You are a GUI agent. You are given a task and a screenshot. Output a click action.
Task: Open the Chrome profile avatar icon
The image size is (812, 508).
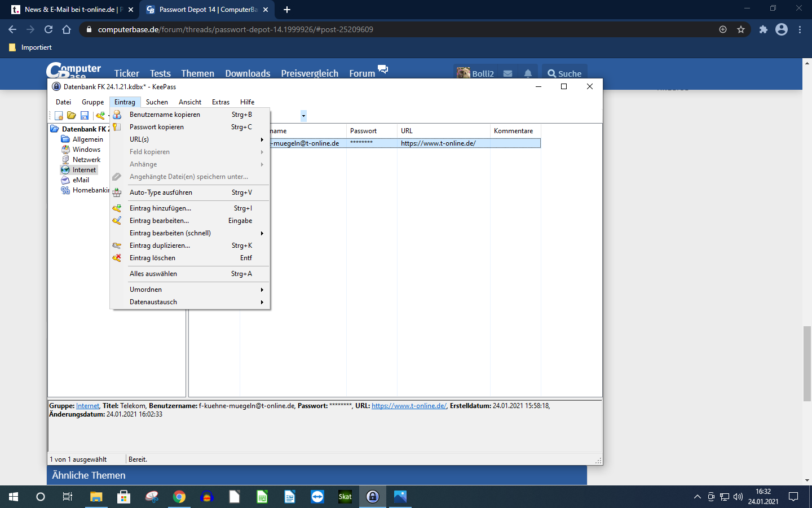[782, 29]
